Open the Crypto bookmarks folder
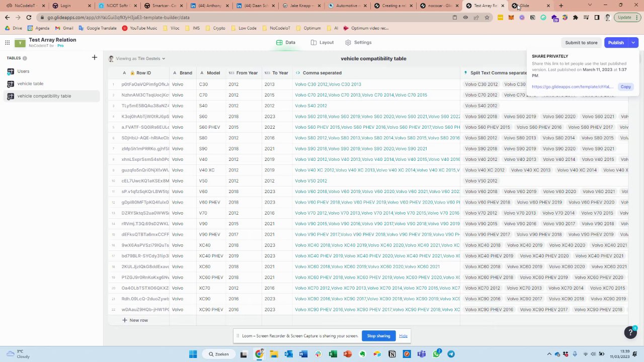The height and width of the screenshot is (362, 644). pos(215,28)
